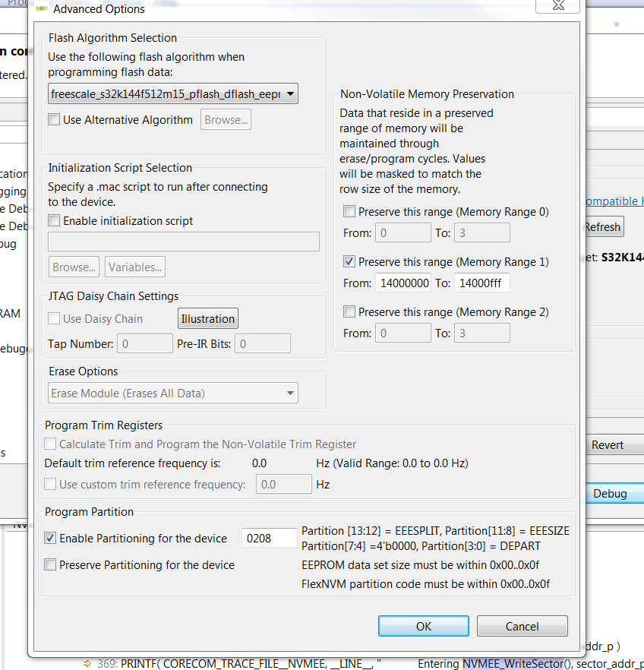This screenshot has width=644, height=670.
Task: Enable Preserve Partitioning for the device
Action: pyautogui.click(x=50, y=564)
